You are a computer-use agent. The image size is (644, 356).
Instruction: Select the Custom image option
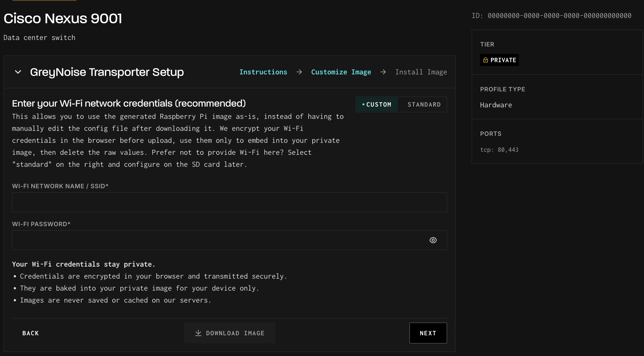[377, 104]
